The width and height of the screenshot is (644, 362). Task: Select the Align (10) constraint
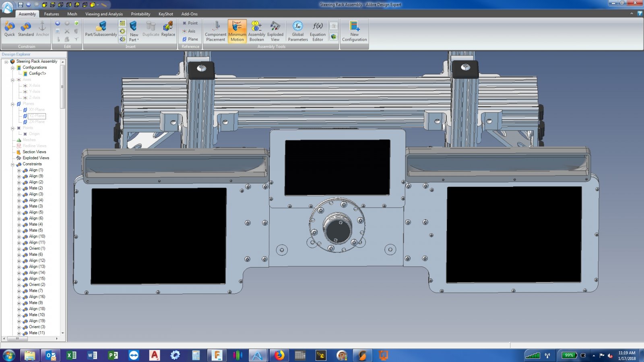(37, 237)
